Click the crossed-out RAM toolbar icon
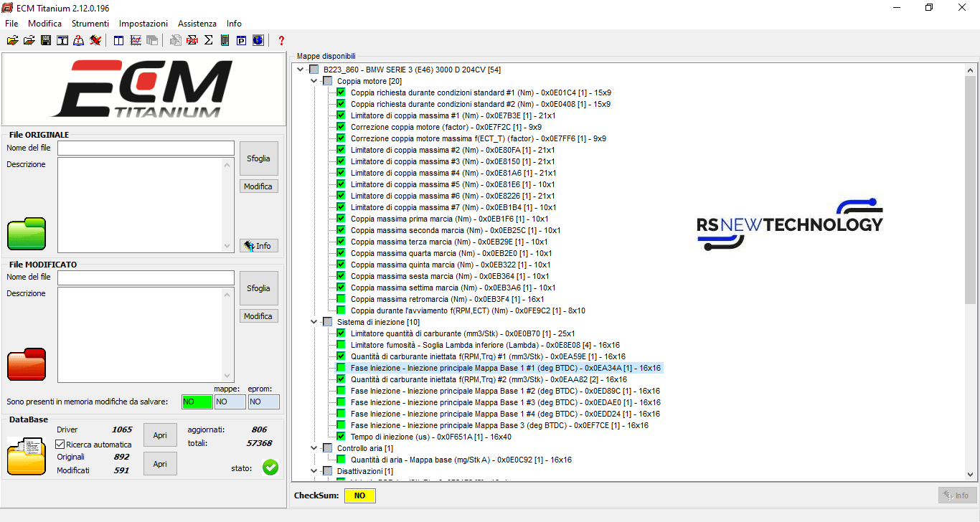980x522 pixels. (192, 40)
